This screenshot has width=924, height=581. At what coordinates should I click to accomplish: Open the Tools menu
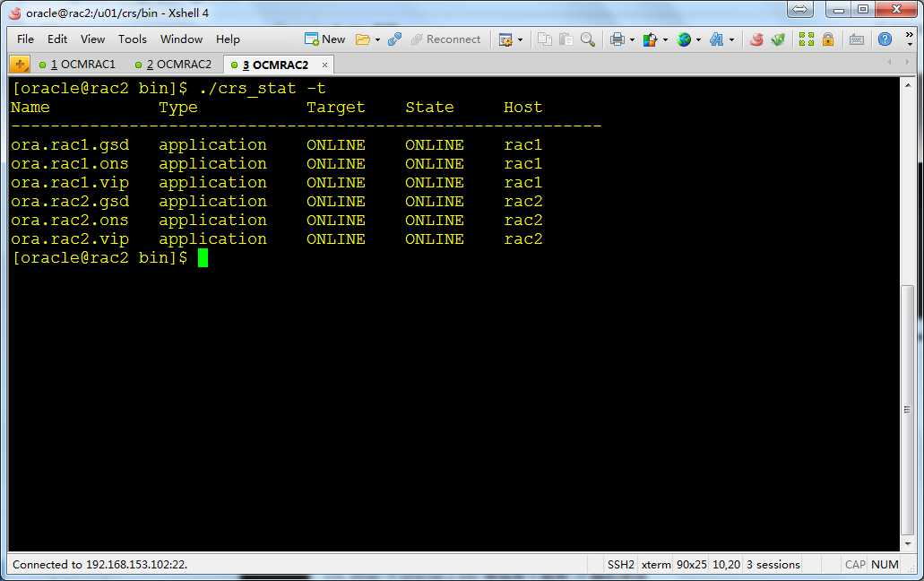[x=132, y=39]
